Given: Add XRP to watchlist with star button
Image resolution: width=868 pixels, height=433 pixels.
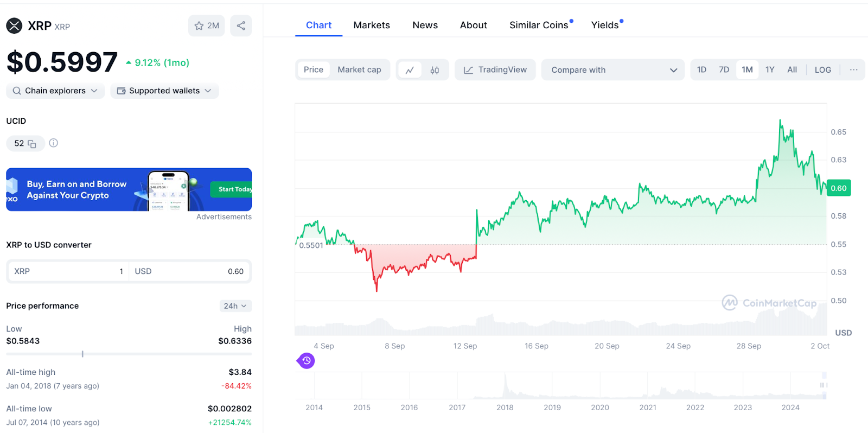Looking at the screenshot, I should [207, 26].
